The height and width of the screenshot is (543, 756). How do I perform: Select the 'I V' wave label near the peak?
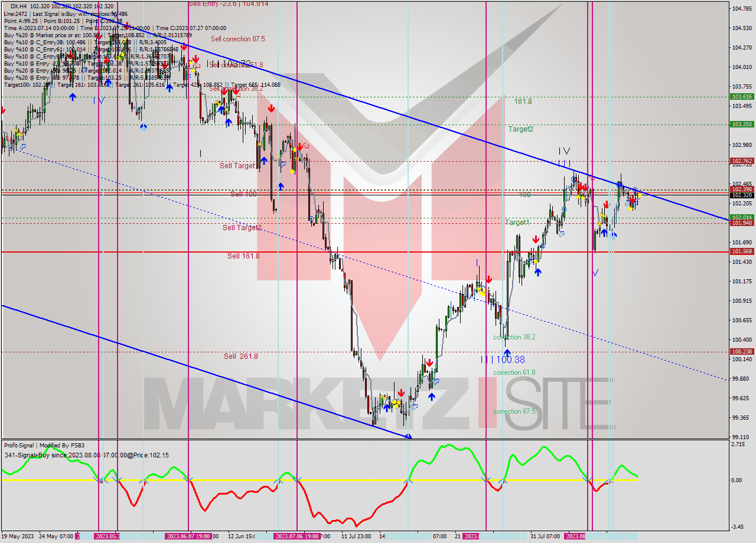coord(565,151)
